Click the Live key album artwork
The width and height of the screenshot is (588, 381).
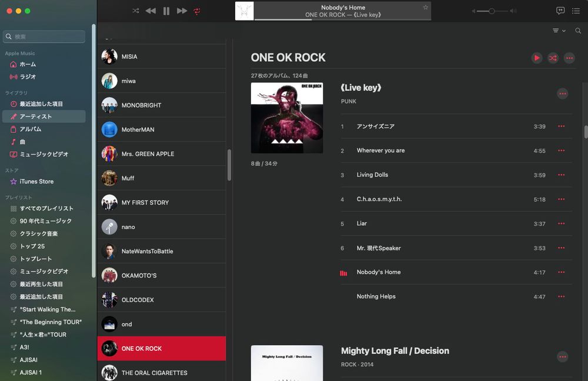287,118
